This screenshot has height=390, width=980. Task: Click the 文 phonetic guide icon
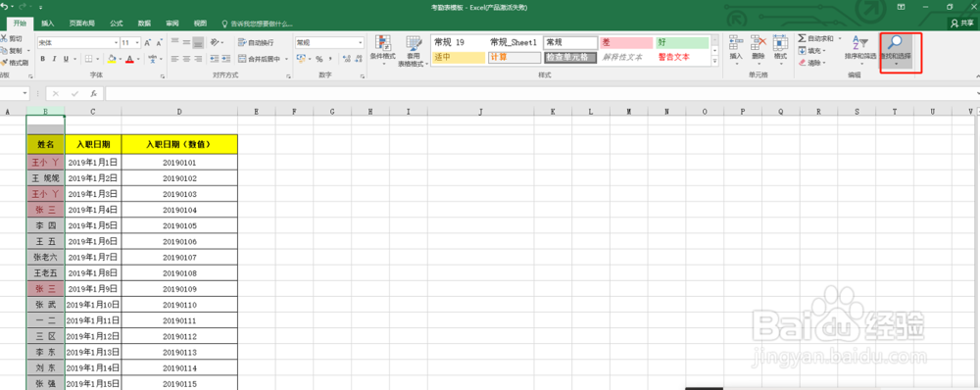pyautogui.click(x=153, y=59)
